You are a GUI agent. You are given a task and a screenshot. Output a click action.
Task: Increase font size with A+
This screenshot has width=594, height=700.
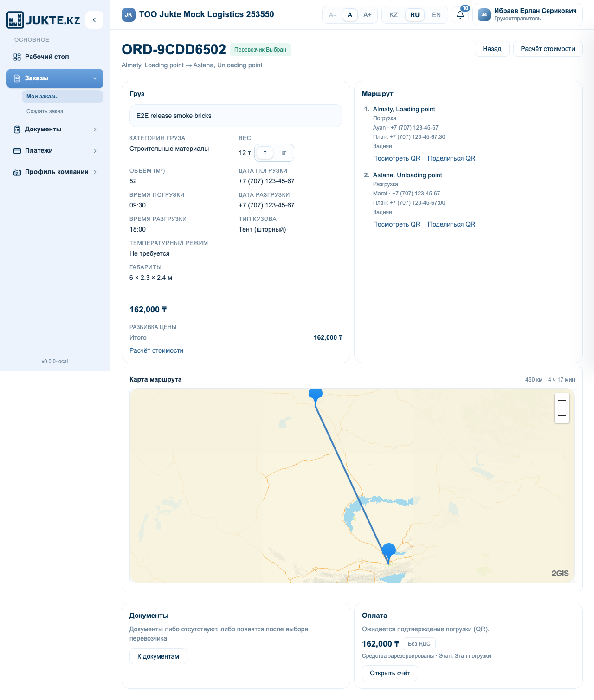pos(368,15)
